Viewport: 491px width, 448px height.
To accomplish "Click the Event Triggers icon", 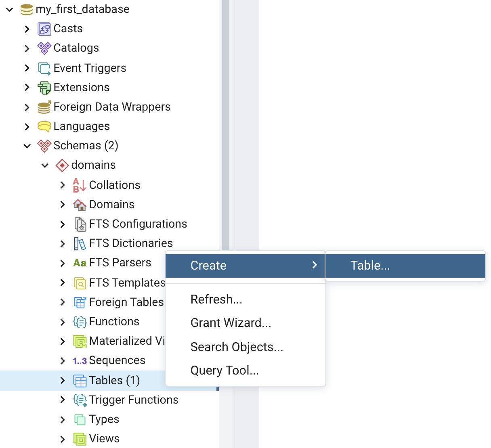I will point(44,68).
